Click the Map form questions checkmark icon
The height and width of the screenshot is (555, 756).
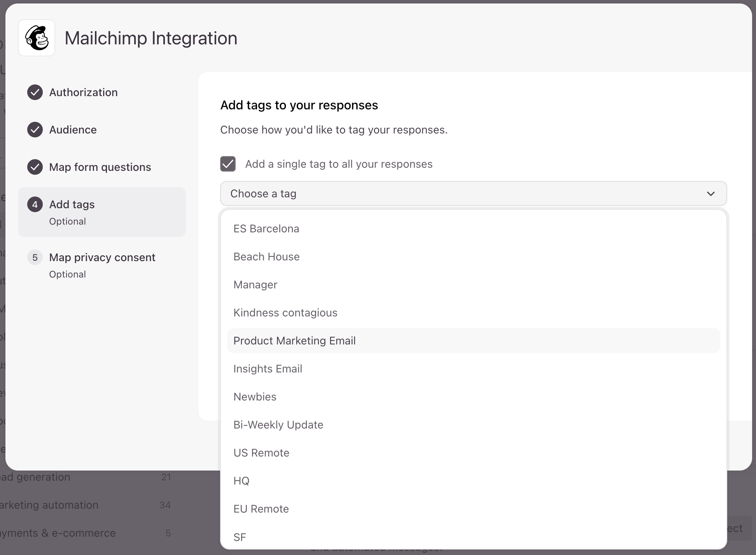pos(35,167)
